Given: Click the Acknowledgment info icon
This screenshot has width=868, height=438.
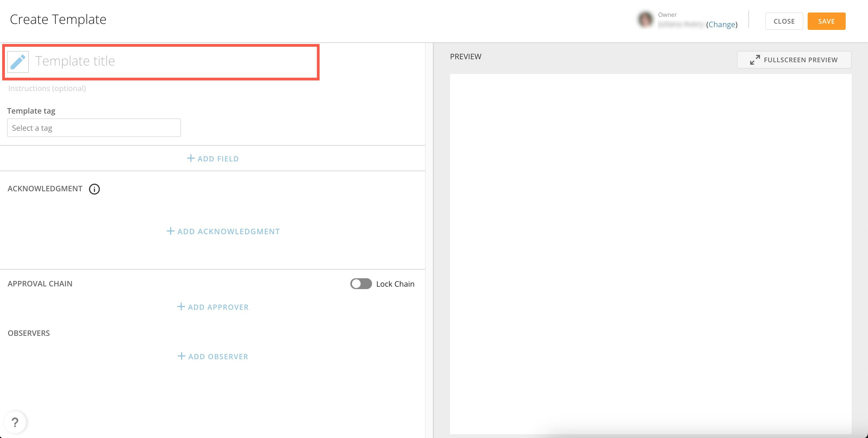Looking at the screenshot, I should pos(94,189).
